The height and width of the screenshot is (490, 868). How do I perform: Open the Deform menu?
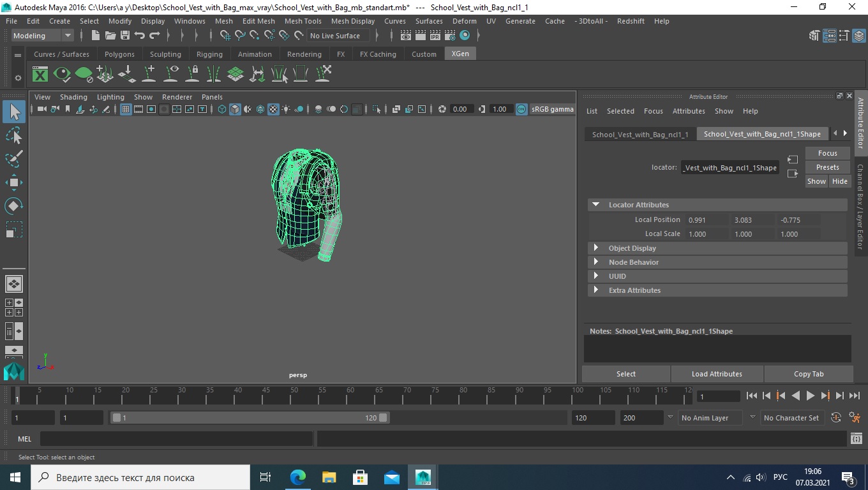464,21
